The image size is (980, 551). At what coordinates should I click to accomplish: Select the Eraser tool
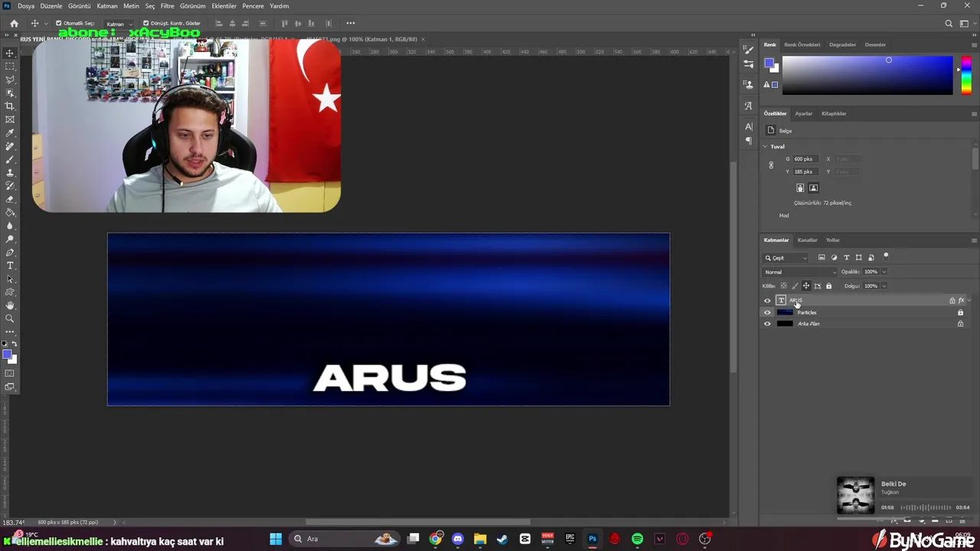tap(10, 199)
